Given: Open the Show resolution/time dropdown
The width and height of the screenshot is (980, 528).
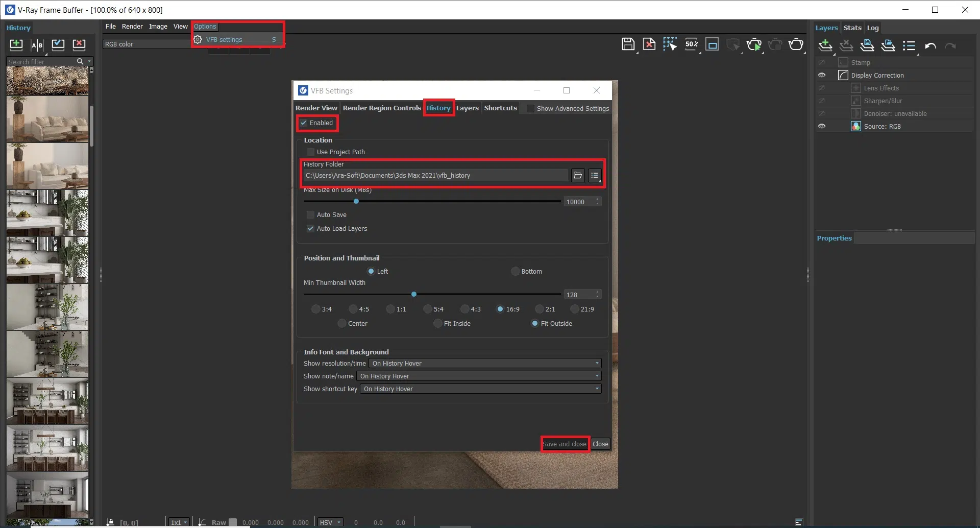Looking at the screenshot, I should click(x=484, y=364).
